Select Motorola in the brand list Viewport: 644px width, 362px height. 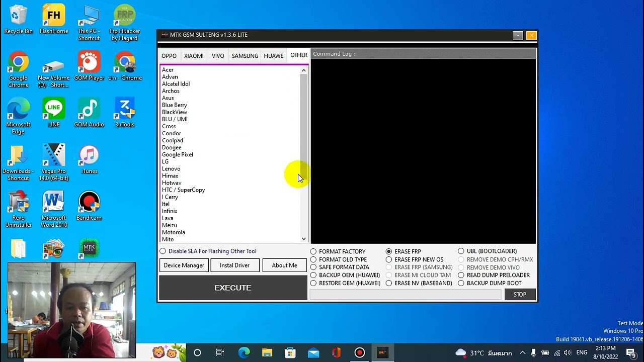point(174,232)
